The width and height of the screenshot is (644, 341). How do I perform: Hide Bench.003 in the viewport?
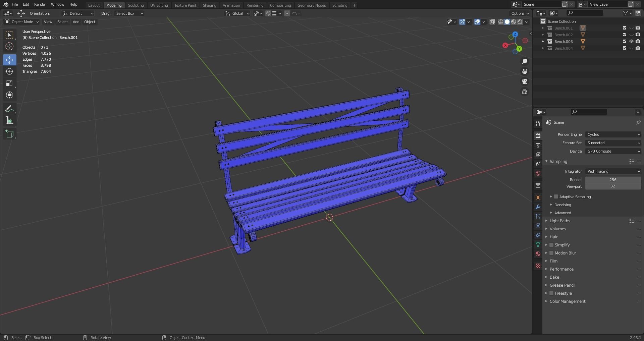[x=632, y=41]
